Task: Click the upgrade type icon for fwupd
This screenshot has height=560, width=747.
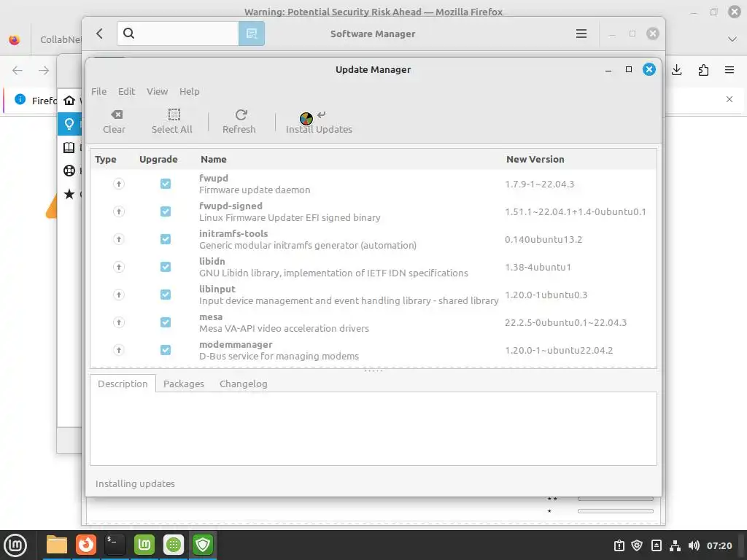Action: pos(119,184)
